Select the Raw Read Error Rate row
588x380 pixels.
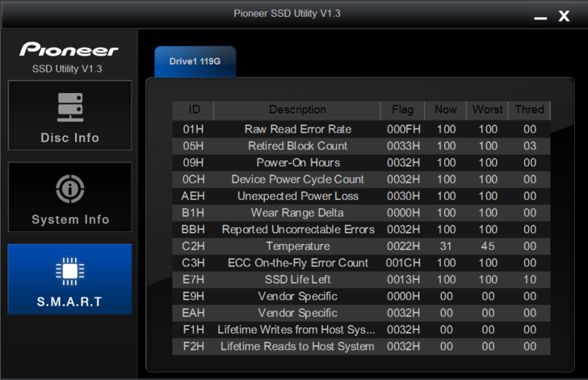(x=361, y=129)
